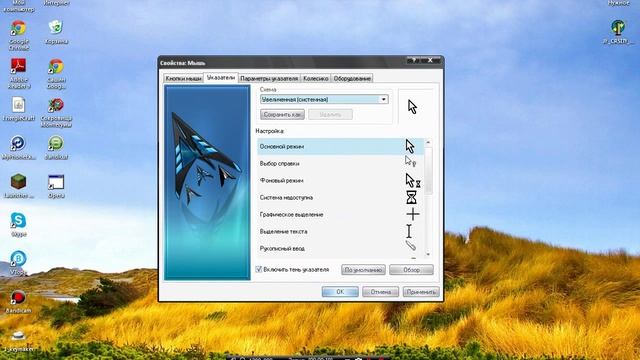Click the Обзор browse button

(x=411, y=270)
